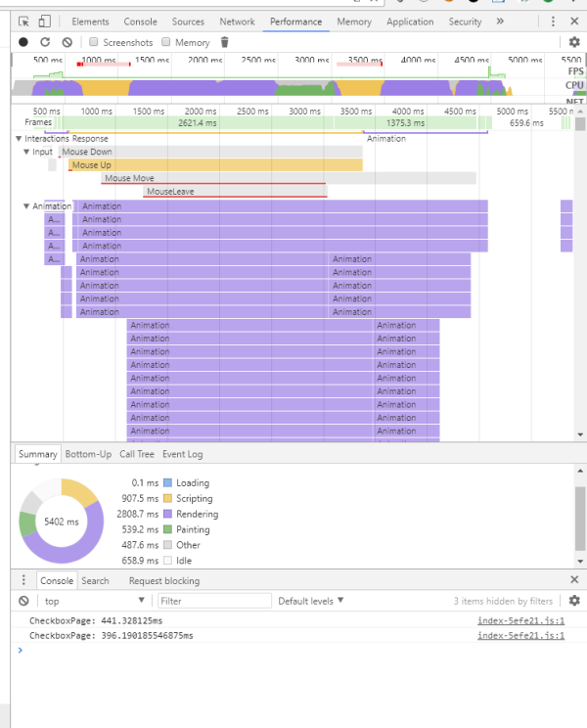Click the Scripting yellow legend swatch

click(167, 498)
